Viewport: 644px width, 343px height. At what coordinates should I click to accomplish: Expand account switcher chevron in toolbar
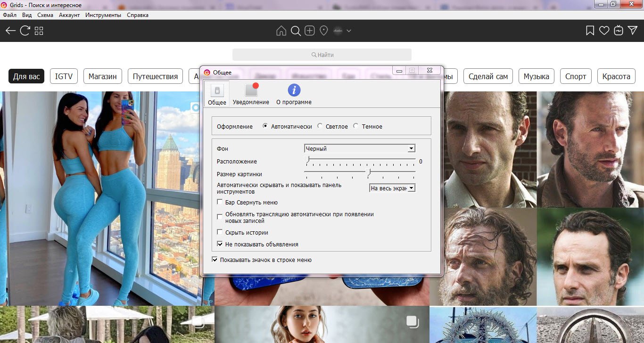coord(349,31)
